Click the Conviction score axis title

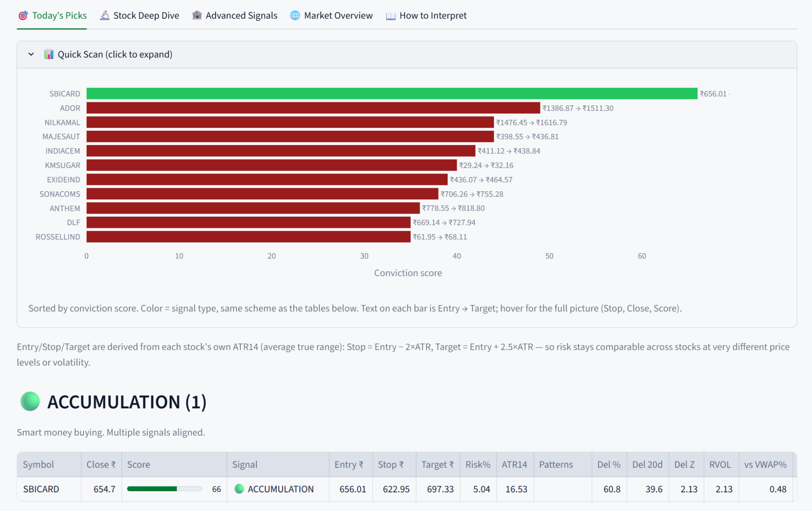tap(408, 273)
